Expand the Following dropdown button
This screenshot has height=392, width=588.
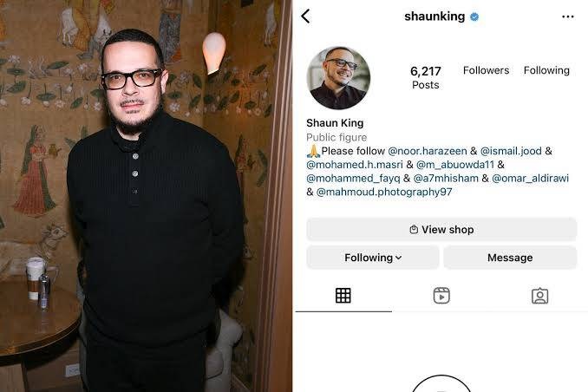tap(373, 258)
